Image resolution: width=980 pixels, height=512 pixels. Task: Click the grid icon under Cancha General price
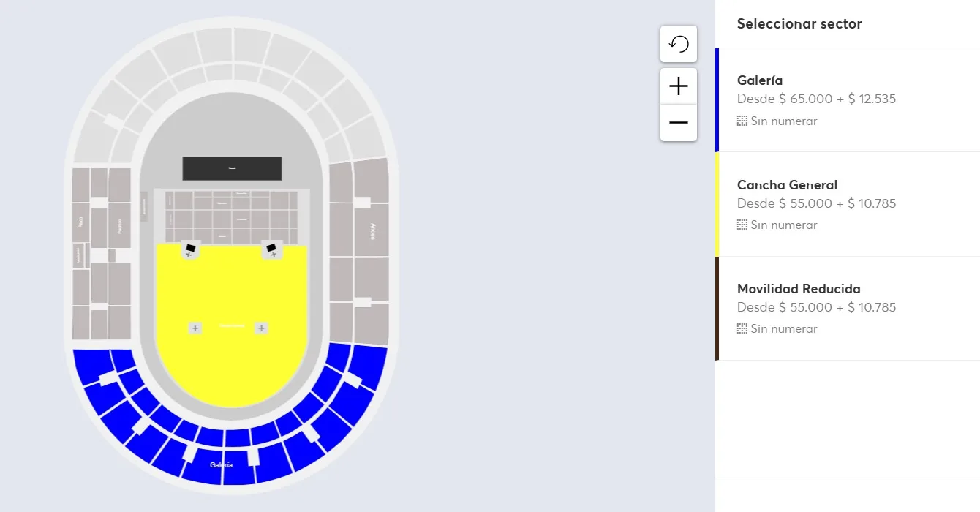coord(742,225)
